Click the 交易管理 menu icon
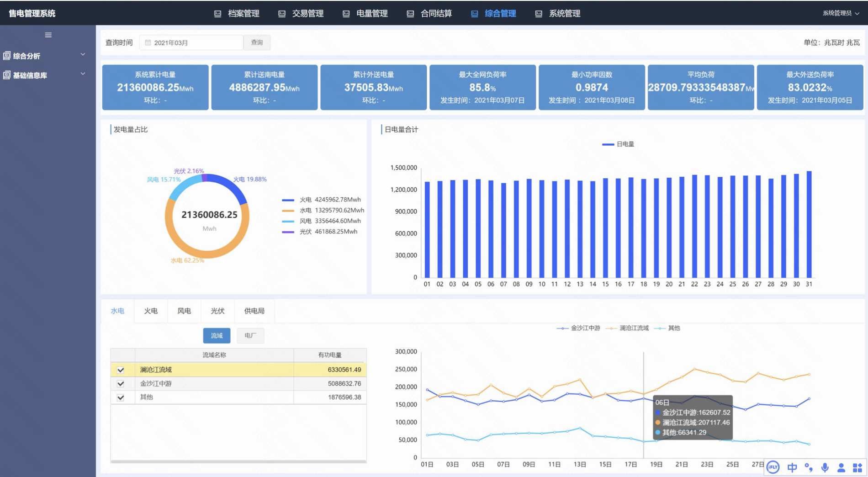The height and width of the screenshot is (477, 868). (x=282, y=14)
